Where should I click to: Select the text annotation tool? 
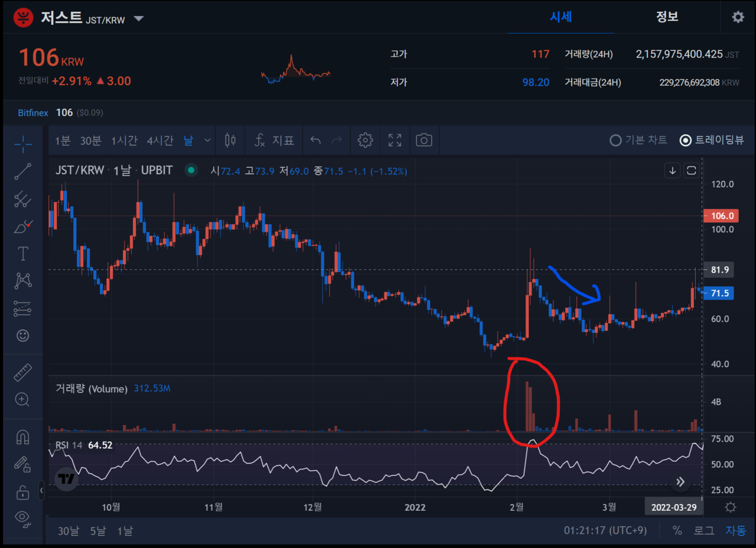[23, 254]
